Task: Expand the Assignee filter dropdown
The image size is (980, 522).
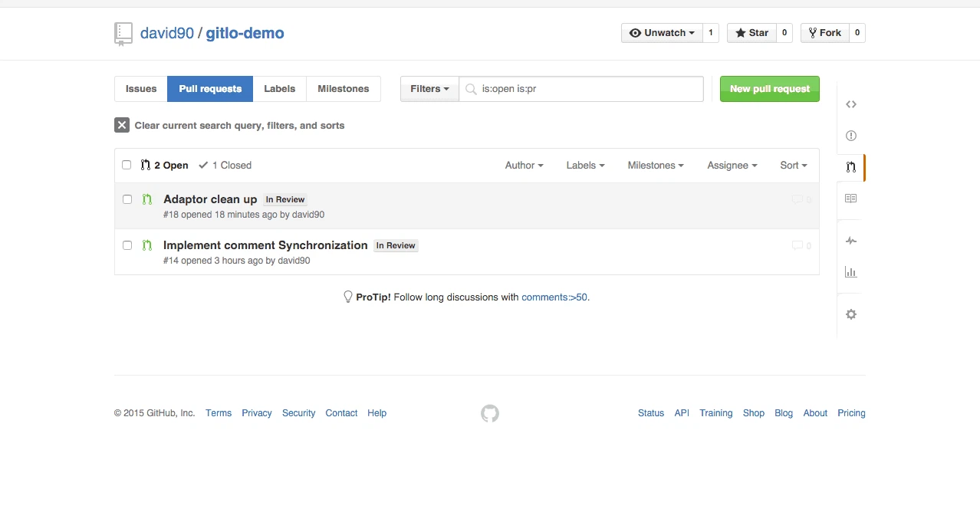Action: pyautogui.click(x=732, y=165)
